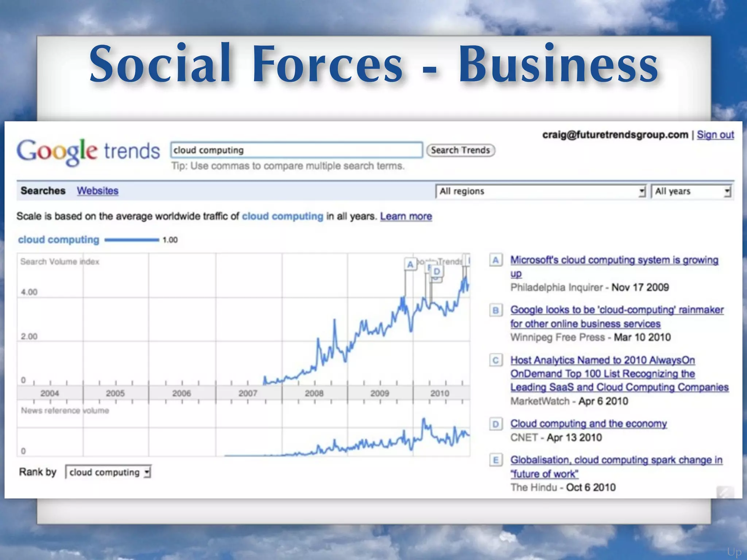
Task: Focus the cloud computing search field
Action: [x=297, y=150]
